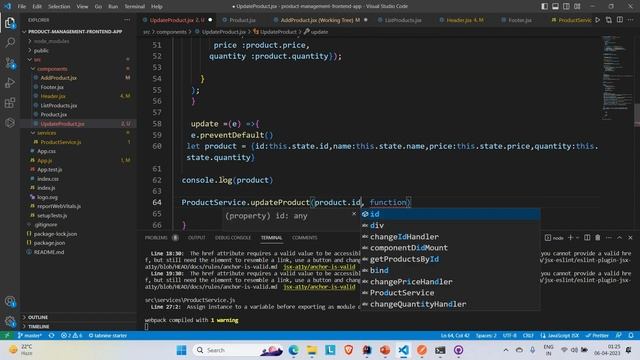Open ProductService.js in the explorer
Viewport: 640px width, 360px height.
61,142
